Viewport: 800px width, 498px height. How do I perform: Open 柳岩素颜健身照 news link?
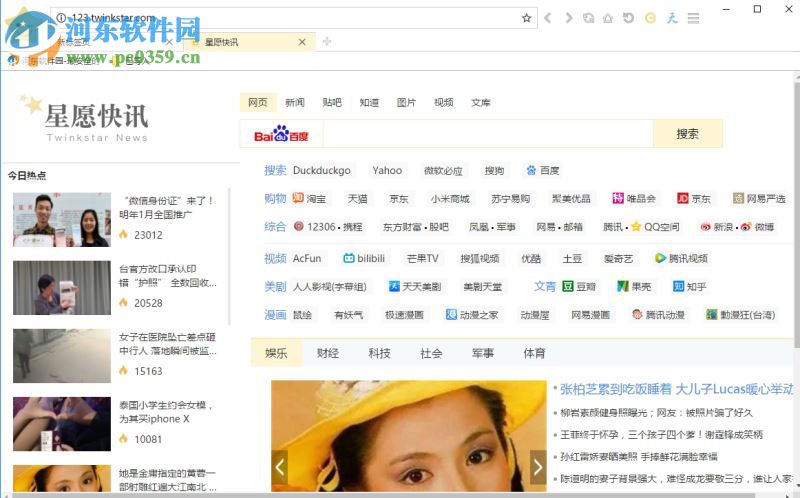click(x=656, y=413)
